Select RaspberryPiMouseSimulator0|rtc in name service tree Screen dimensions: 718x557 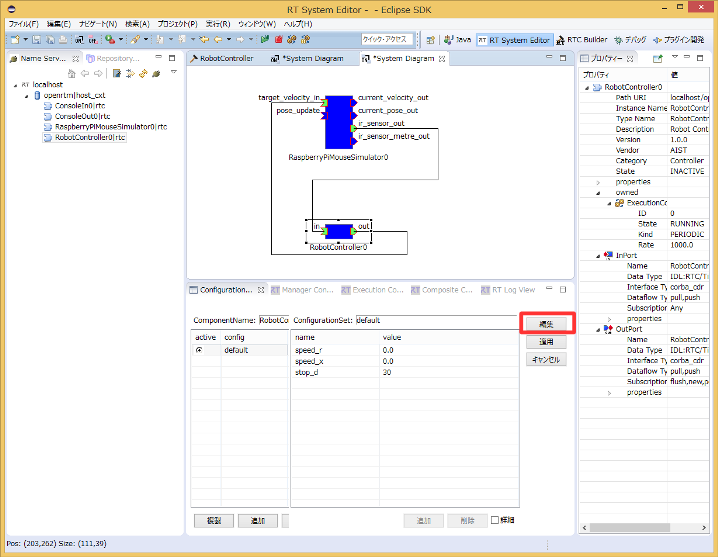point(110,127)
